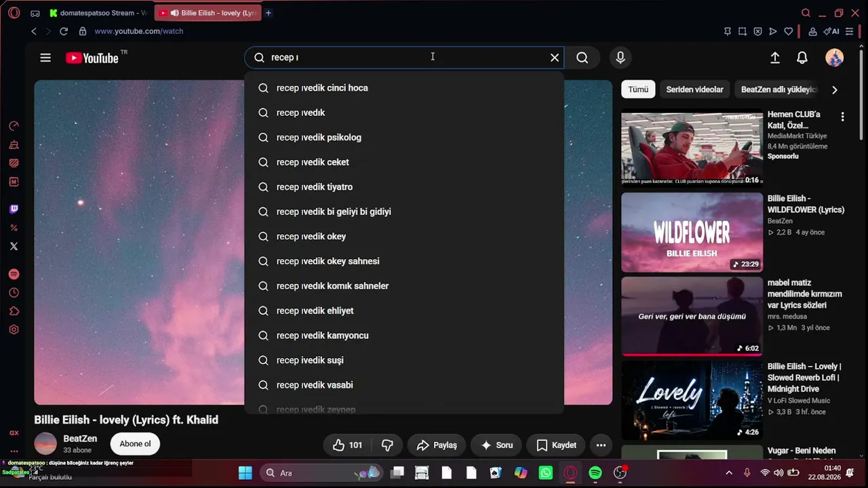
Task: Like the video with thumbs up
Action: pos(348,445)
